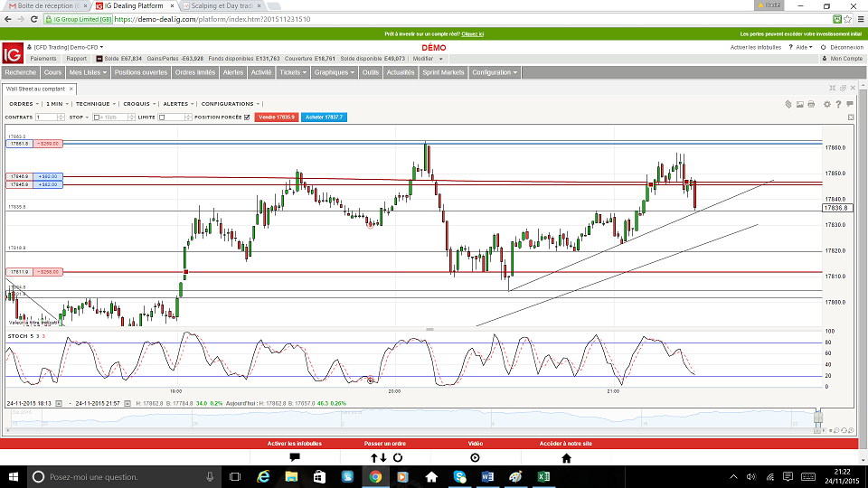Viewport: 868px width, 488px height.
Task: Click the Contrats quantity field
Action: (x=46, y=117)
